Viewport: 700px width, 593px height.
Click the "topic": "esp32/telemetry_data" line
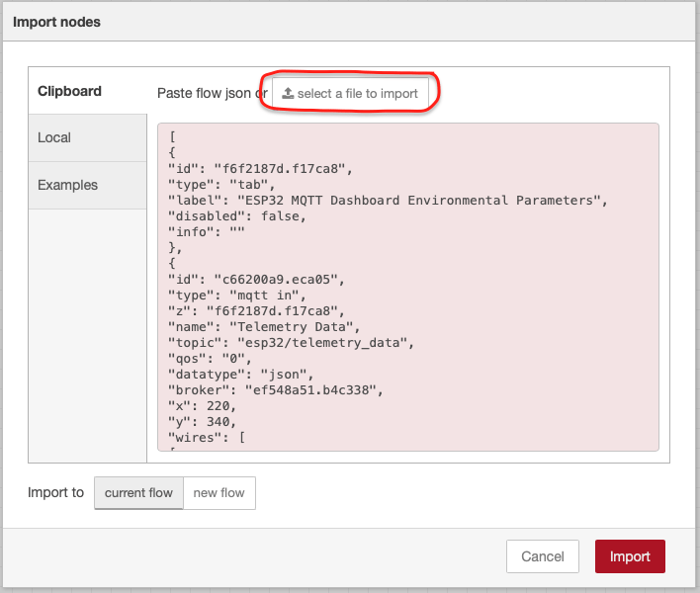(291, 343)
